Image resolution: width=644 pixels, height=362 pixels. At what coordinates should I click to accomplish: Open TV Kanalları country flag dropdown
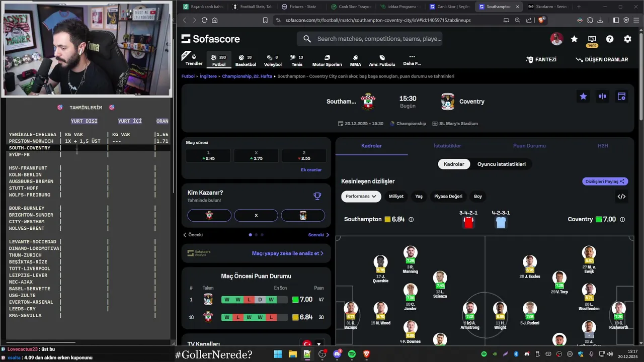click(312, 344)
